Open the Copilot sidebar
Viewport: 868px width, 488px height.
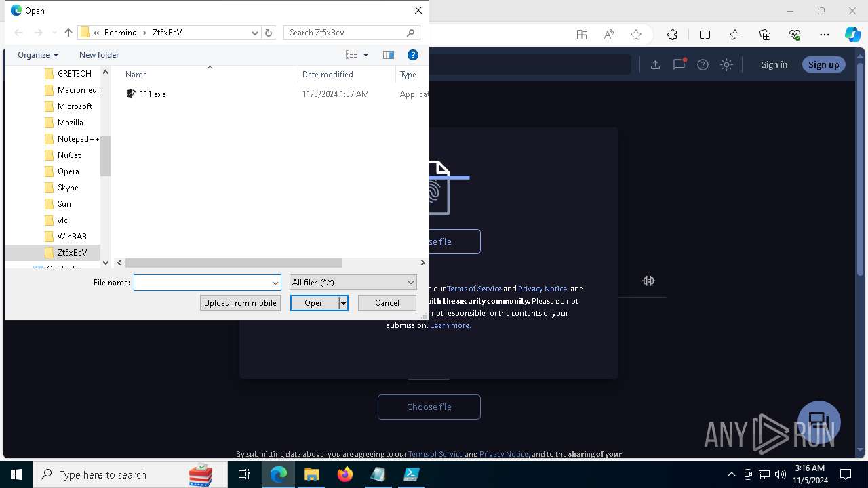tap(852, 35)
